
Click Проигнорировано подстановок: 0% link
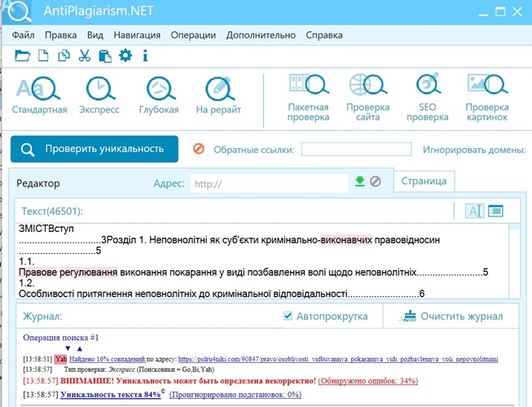235,395
